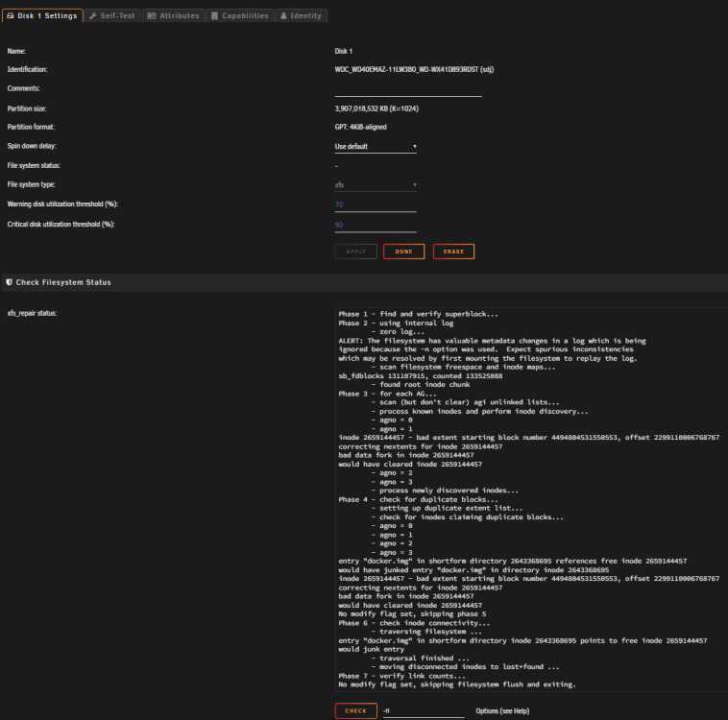The height and width of the screenshot is (720, 728).
Task: Click the 'Disk 1' name value
Action: (344, 51)
